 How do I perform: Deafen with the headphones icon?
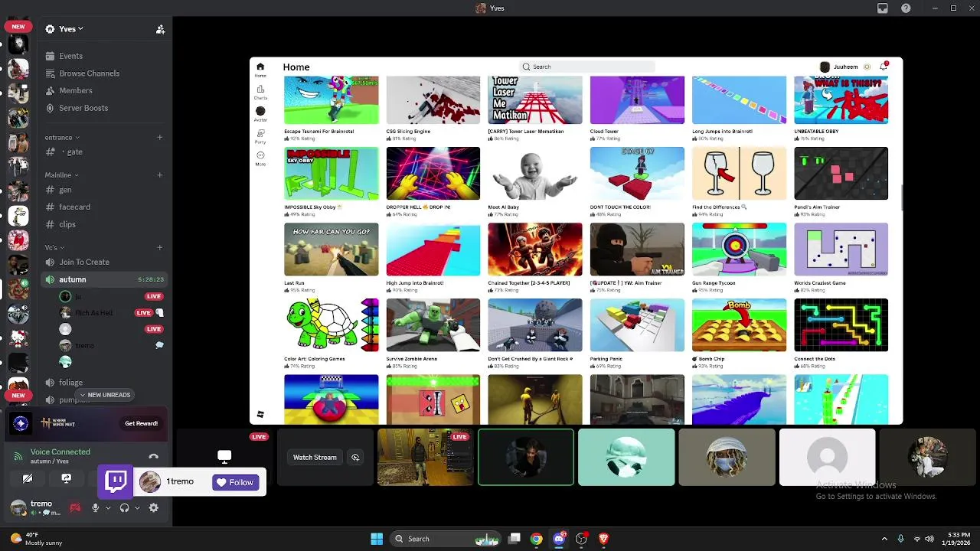pos(125,507)
